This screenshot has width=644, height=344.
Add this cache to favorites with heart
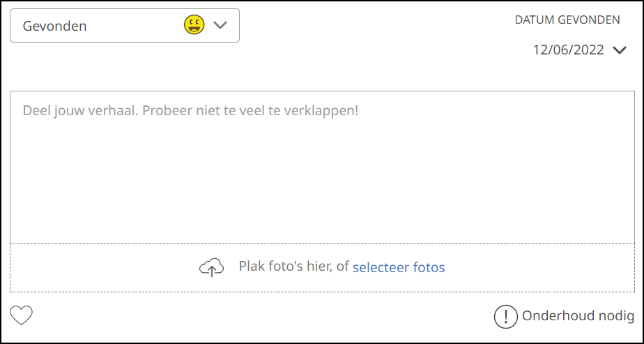pos(22,316)
